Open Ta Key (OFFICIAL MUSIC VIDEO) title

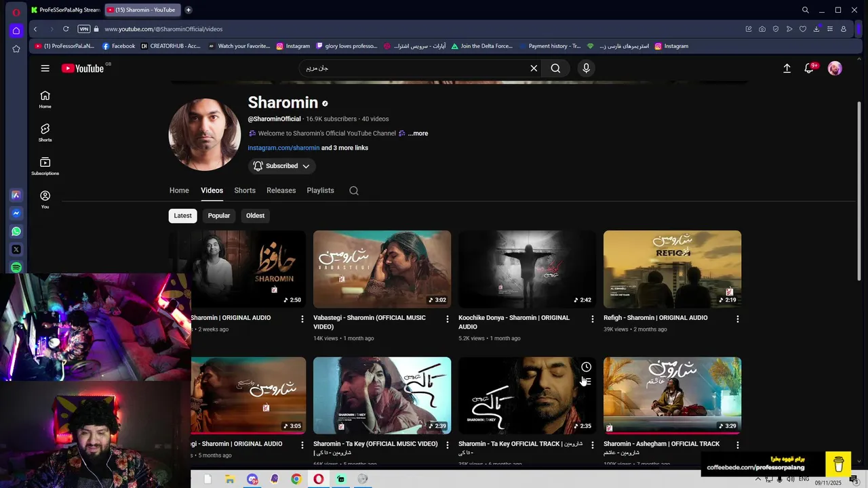coord(376,448)
